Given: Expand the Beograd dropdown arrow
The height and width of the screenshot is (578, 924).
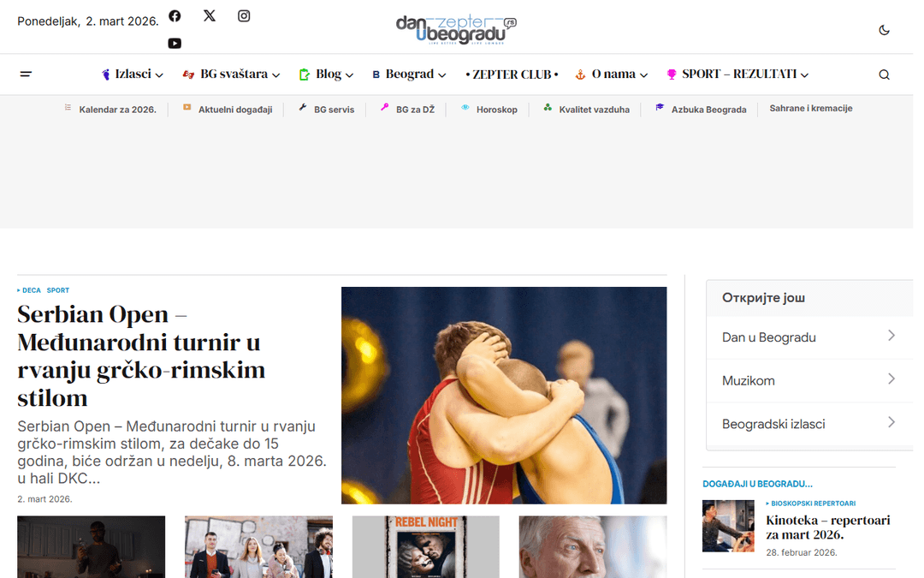Looking at the screenshot, I should pyautogui.click(x=442, y=75).
